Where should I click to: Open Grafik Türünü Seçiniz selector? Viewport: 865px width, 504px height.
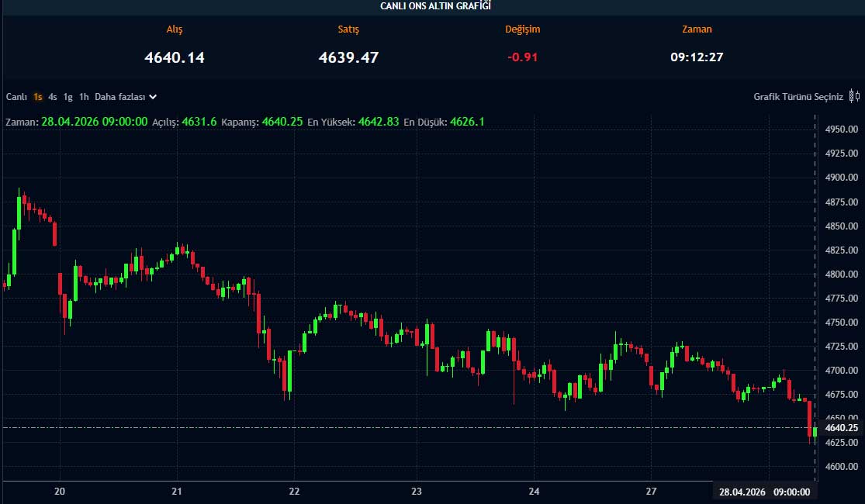(798, 97)
